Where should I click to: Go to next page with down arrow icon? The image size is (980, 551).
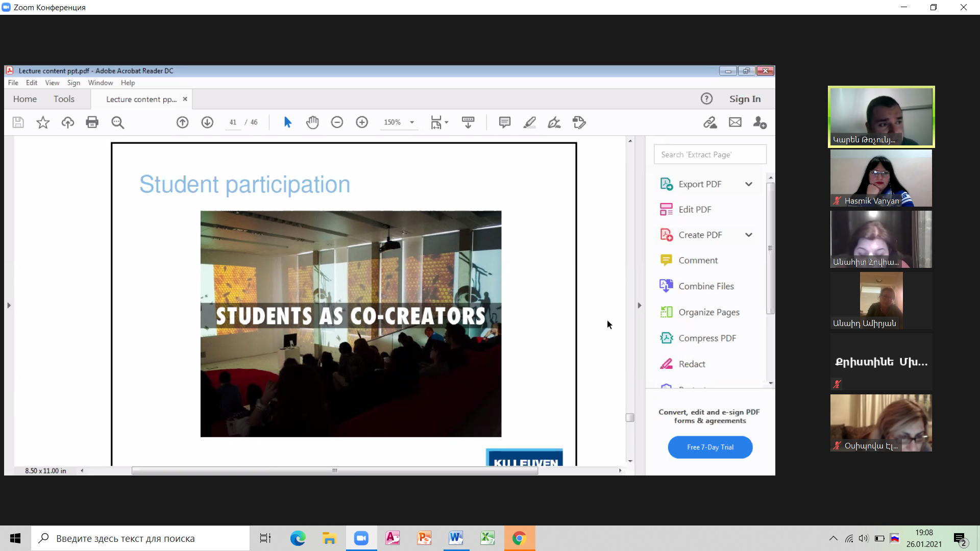click(x=207, y=122)
